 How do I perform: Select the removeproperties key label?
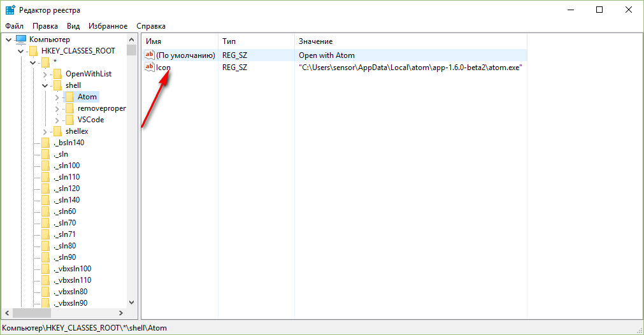coord(102,108)
